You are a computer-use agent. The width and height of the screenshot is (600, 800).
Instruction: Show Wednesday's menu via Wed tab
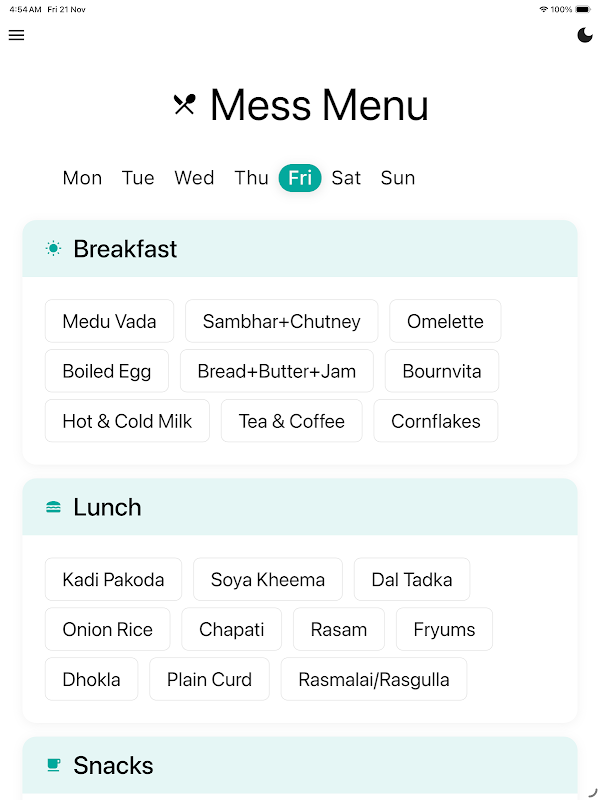(194, 178)
